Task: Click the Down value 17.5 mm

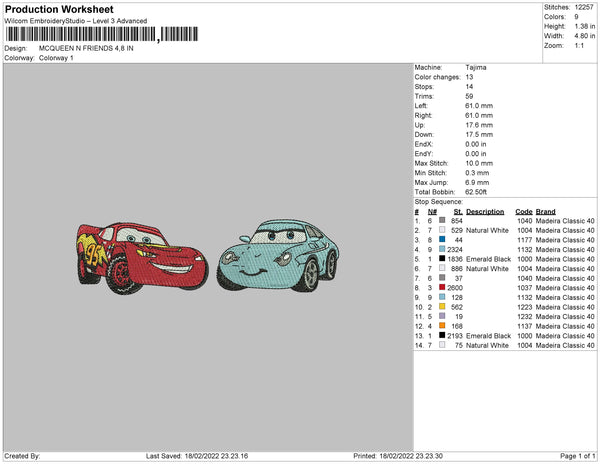Action: click(x=479, y=135)
